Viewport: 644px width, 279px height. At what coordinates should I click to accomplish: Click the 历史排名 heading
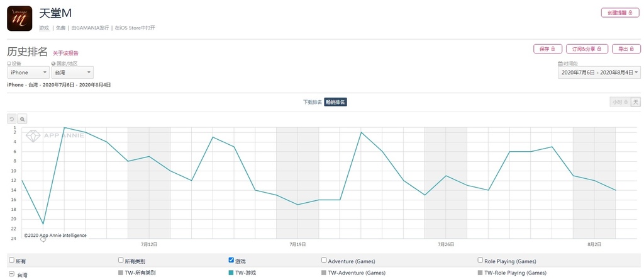(27, 52)
